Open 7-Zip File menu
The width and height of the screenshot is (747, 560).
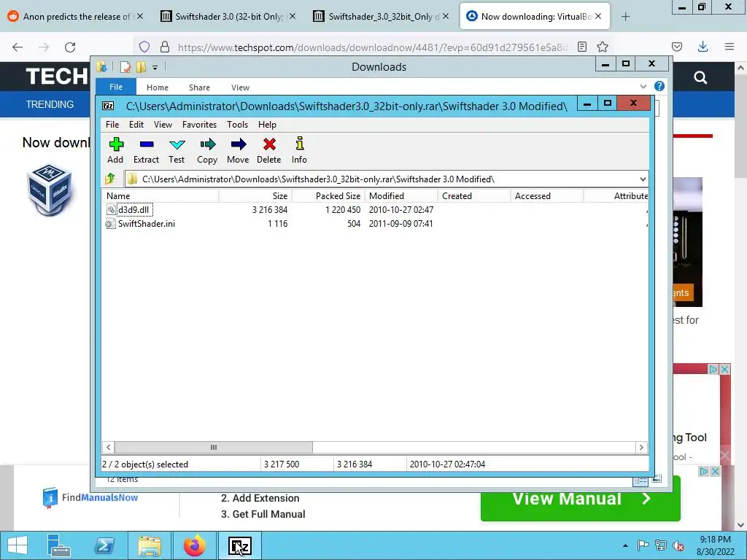click(x=112, y=125)
